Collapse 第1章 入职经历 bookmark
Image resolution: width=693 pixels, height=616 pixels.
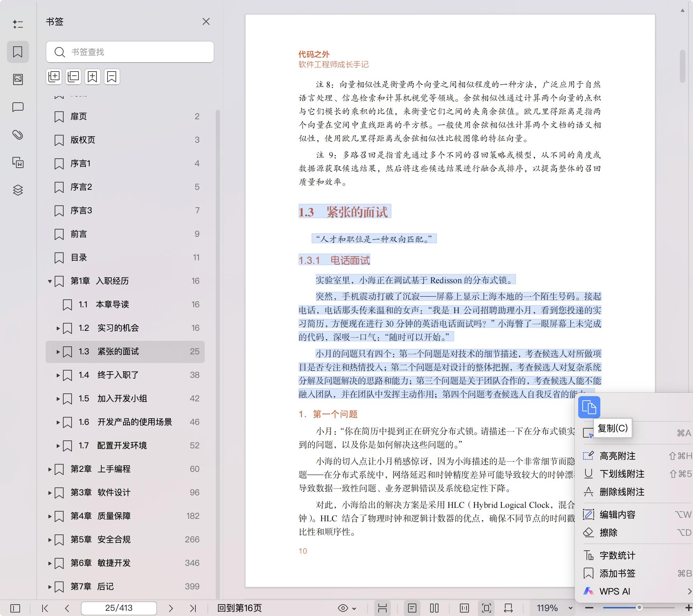50,281
